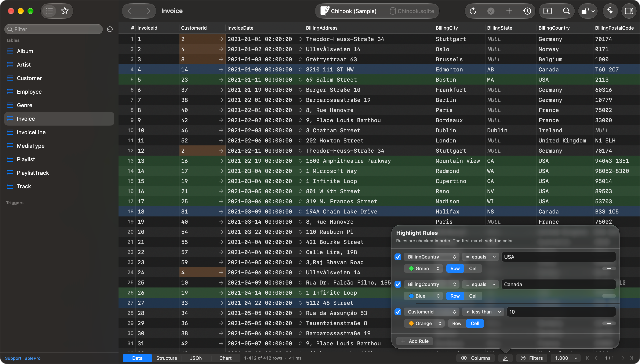Open the search magnifier in toolbar
Viewport: 640px width, 364px height.
(566, 11)
